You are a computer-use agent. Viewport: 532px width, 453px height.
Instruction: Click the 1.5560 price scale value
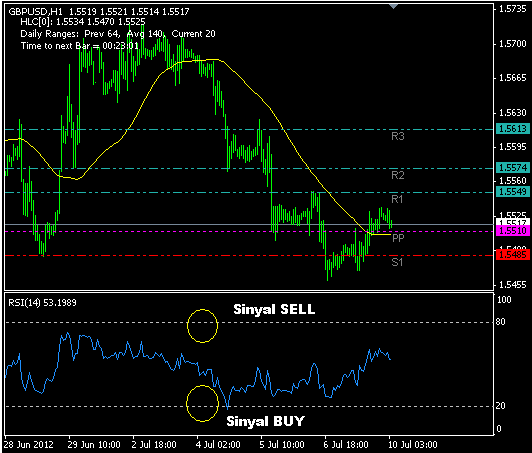pyautogui.click(x=513, y=181)
